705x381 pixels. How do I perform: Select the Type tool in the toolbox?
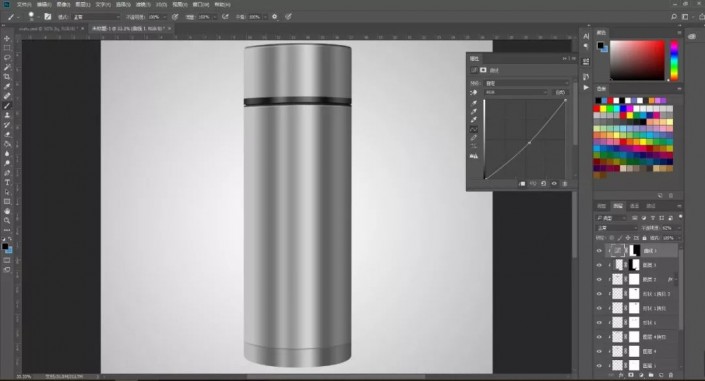tap(7, 182)
